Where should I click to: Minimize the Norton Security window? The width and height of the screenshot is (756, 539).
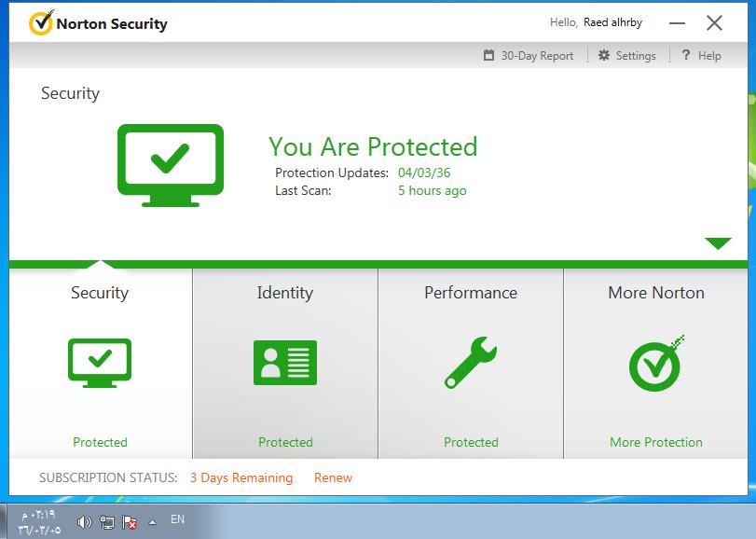click(677, 23)
